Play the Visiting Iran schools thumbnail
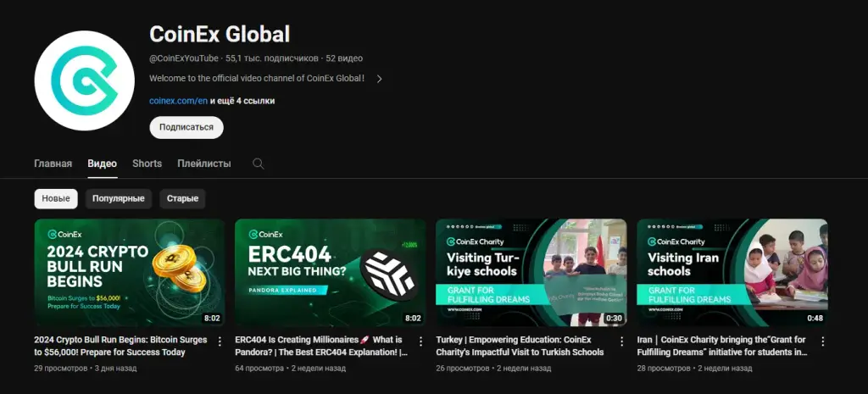 [732, 273]
